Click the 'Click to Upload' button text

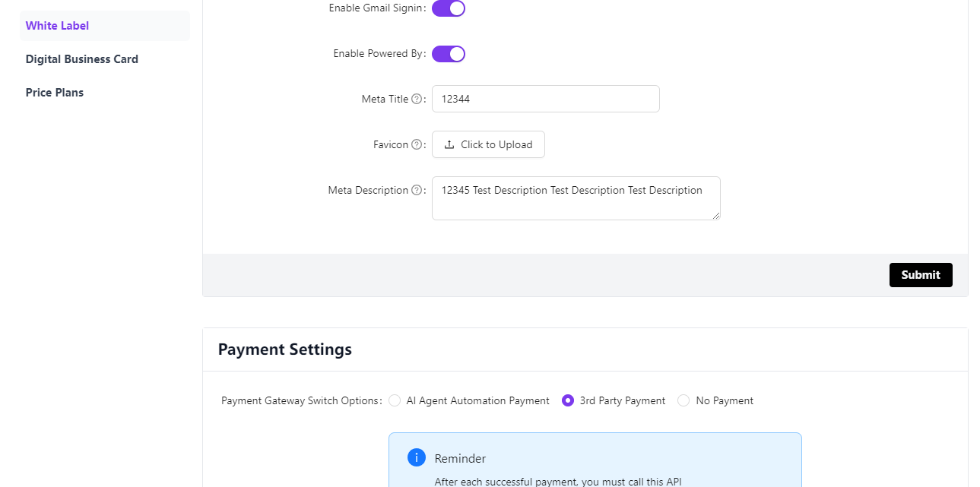click(x=496, y=144)
